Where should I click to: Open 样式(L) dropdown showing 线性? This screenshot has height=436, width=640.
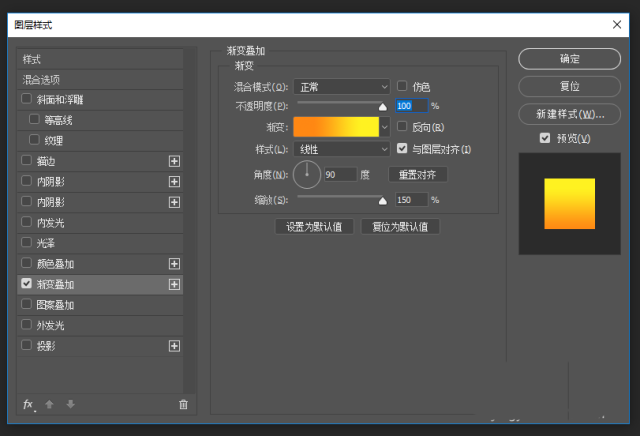(342, 149)
